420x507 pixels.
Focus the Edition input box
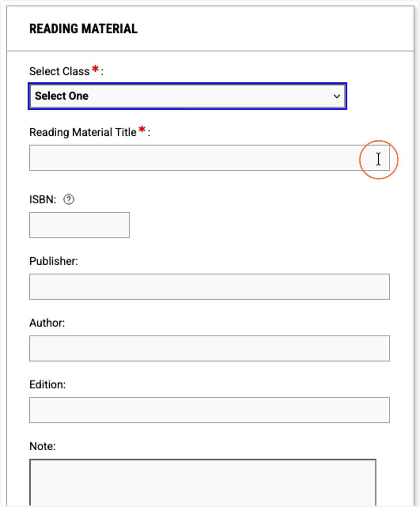click(209, 410)
